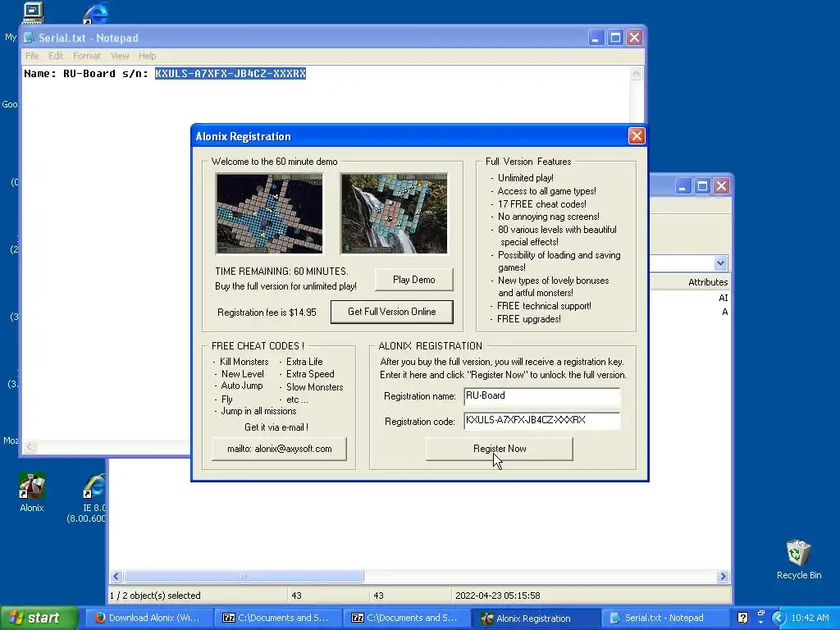Click the 2022-04-23 05:15:58 status bar entry
840x630 pixels.
(x=498, y=596)
